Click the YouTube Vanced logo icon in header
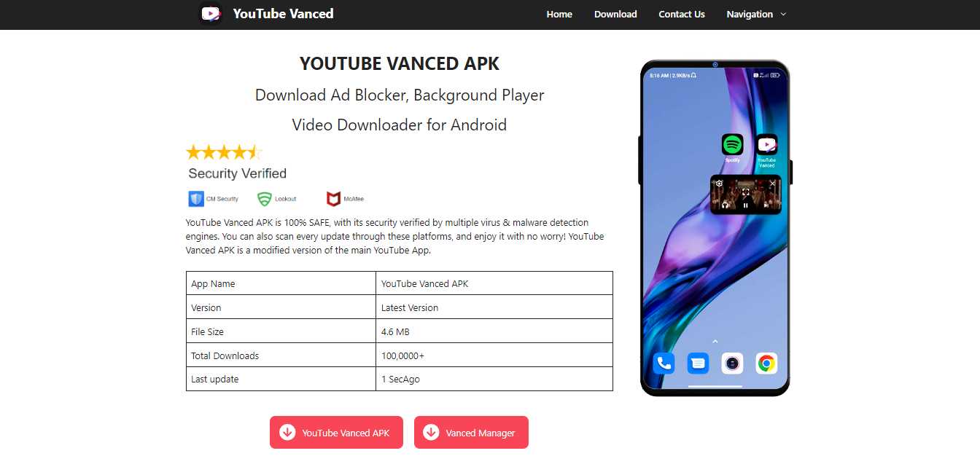980x456 pixels. (211, 14)
